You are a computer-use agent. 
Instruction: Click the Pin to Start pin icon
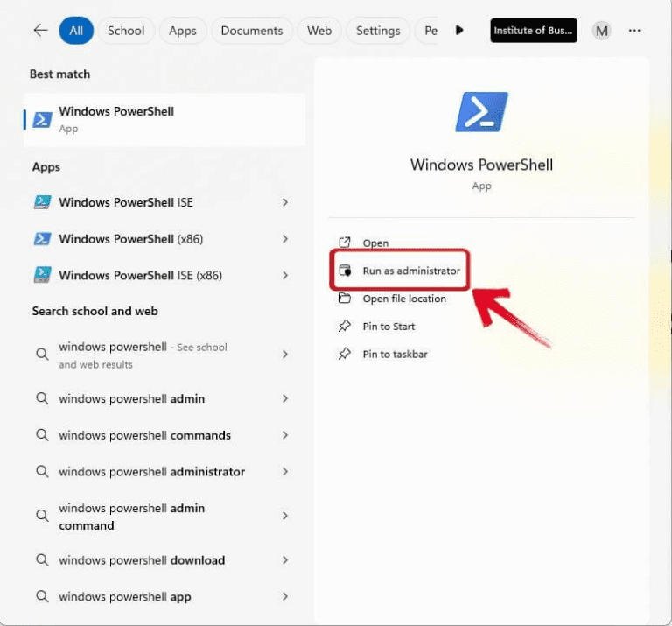click(x=345, y=327)
